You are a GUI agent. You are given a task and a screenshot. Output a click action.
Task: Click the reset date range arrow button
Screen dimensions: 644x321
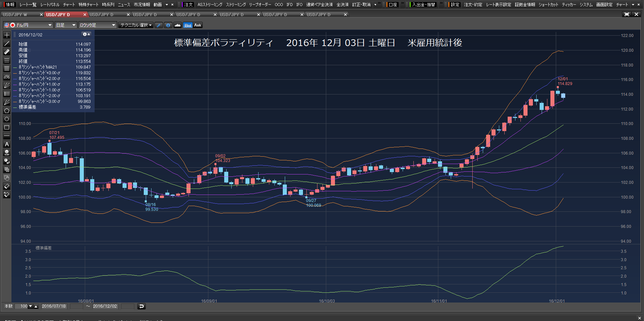click(142, 306)
